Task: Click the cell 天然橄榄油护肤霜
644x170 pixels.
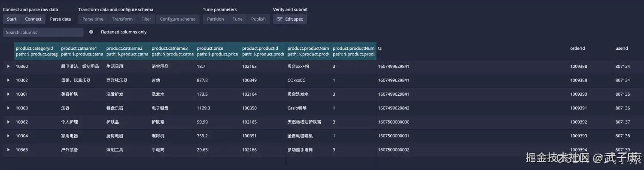Action: 304,122
